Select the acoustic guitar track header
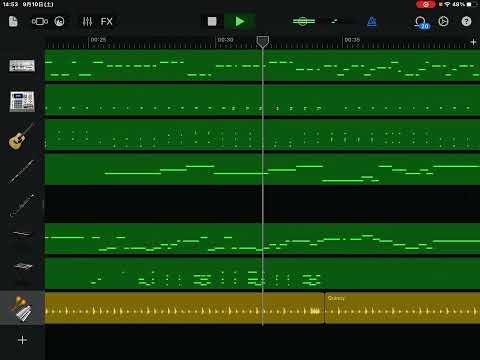 coord(22,136)
